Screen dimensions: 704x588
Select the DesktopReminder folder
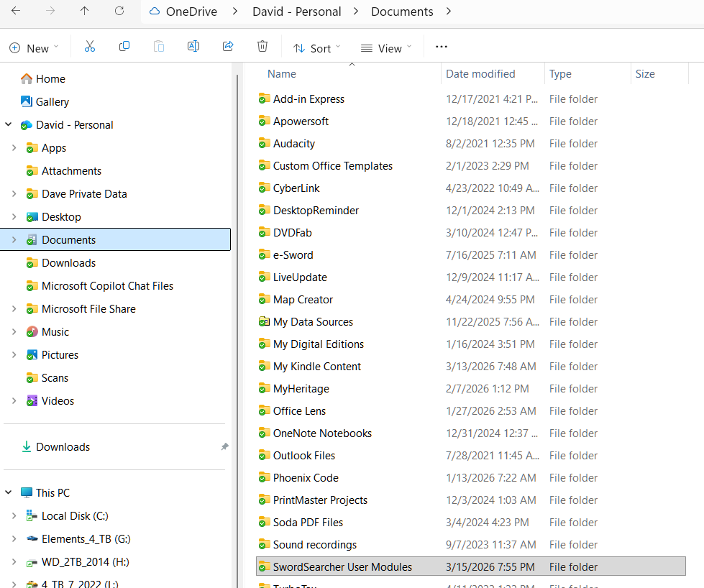click(x=316, y=210)
